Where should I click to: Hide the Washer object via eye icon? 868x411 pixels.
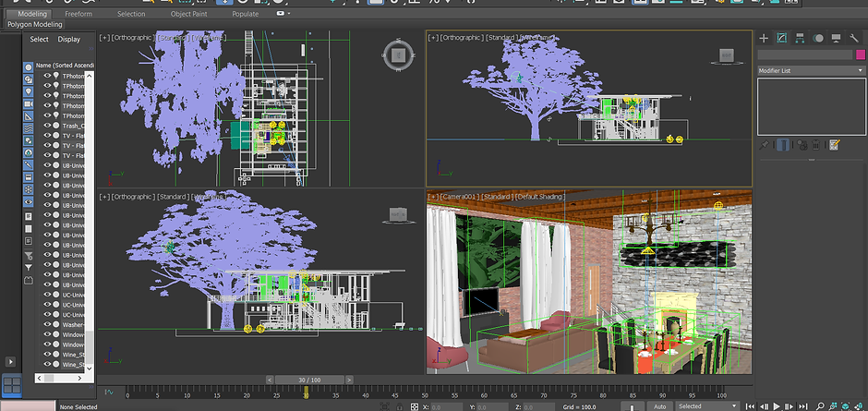click(x=47, y=325)
